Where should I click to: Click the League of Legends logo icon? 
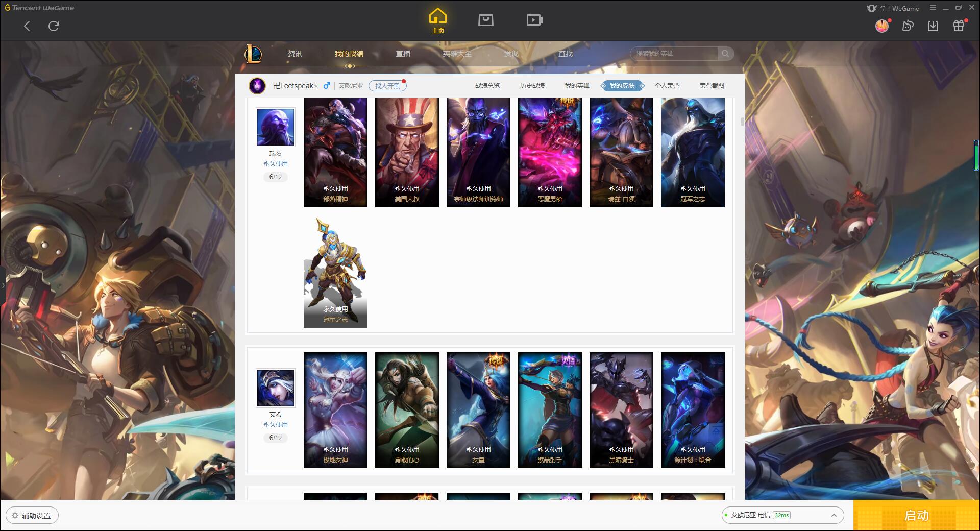pyautogui.click(x=254, y=54)
